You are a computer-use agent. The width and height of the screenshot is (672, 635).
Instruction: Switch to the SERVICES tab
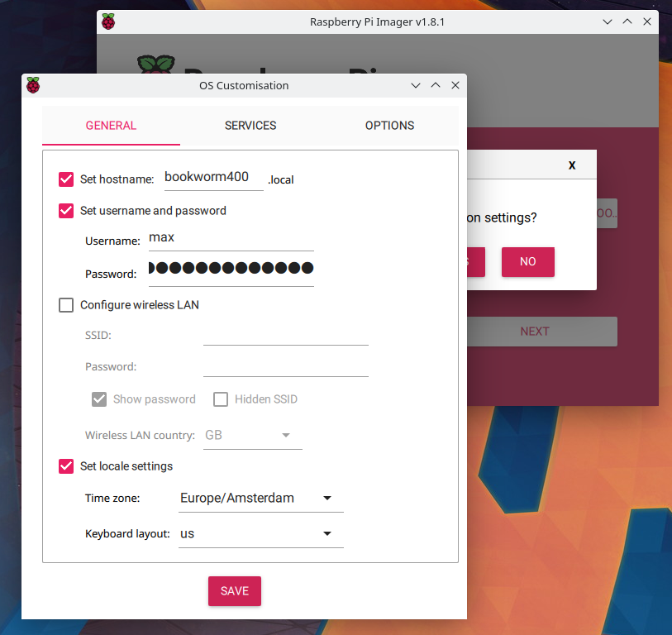click(250, 126)
